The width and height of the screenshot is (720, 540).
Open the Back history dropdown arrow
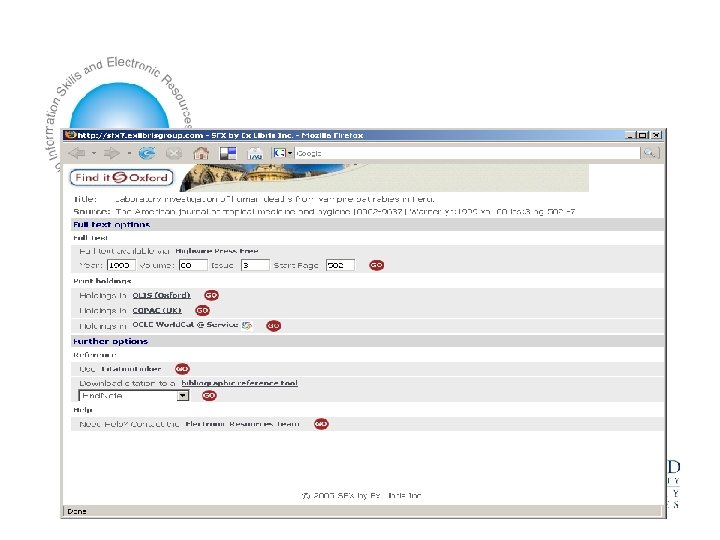coord(94,153)
